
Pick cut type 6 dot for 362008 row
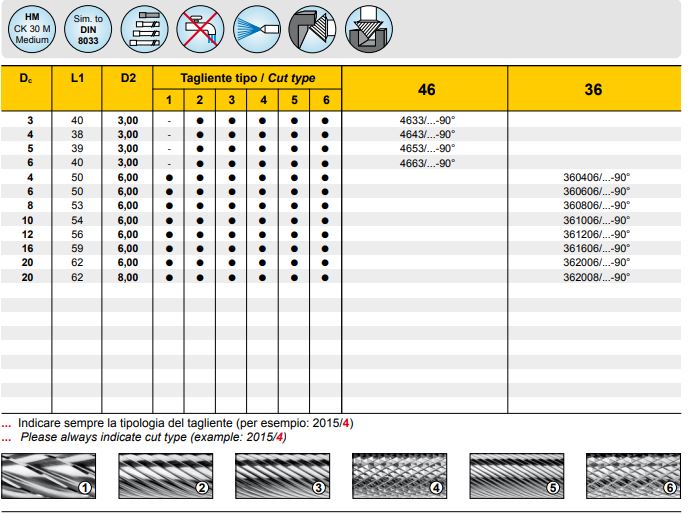[x=326, y=276]
